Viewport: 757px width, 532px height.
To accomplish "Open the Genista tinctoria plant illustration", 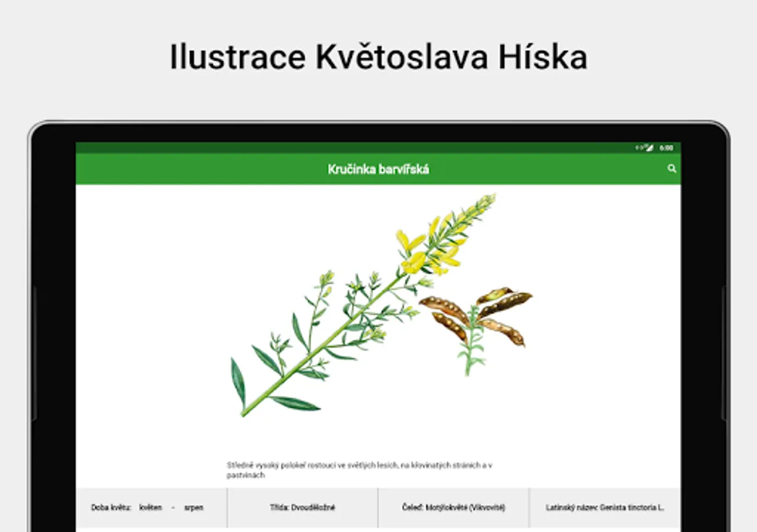I will pos(381,305).
